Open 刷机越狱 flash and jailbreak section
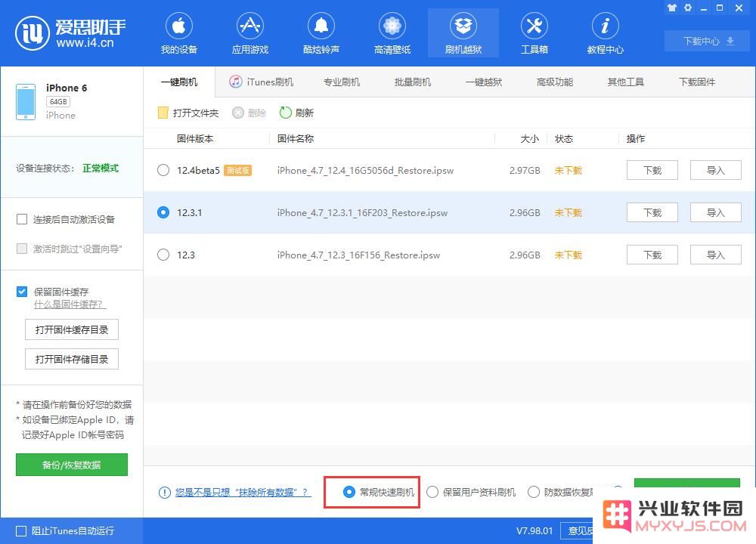This screenshot has height=544, width=756. tap(463, 33)
